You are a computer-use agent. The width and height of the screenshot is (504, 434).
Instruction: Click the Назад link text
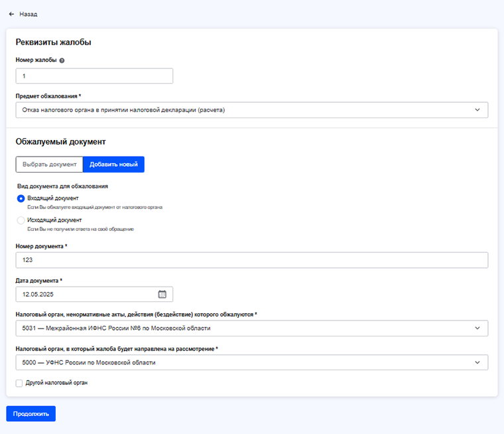tap(29, 14)
